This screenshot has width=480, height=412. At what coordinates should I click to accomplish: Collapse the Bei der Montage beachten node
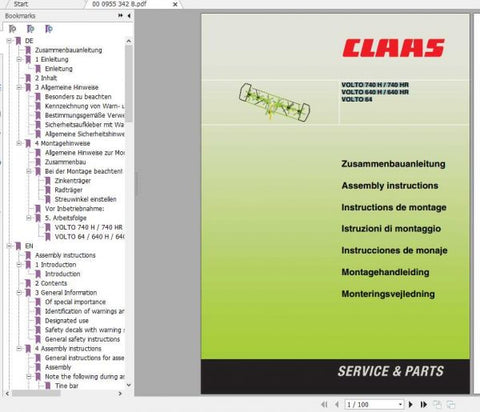29,171
